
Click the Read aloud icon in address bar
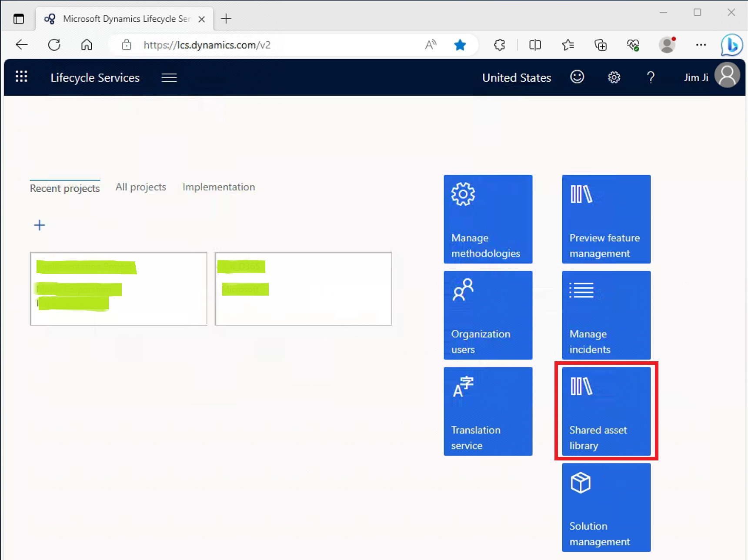click(x=431, y=44)
